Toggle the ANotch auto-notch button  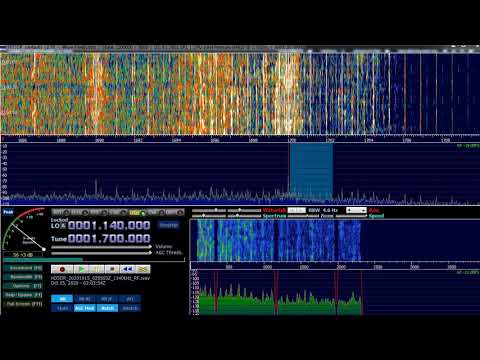[130, 308]
